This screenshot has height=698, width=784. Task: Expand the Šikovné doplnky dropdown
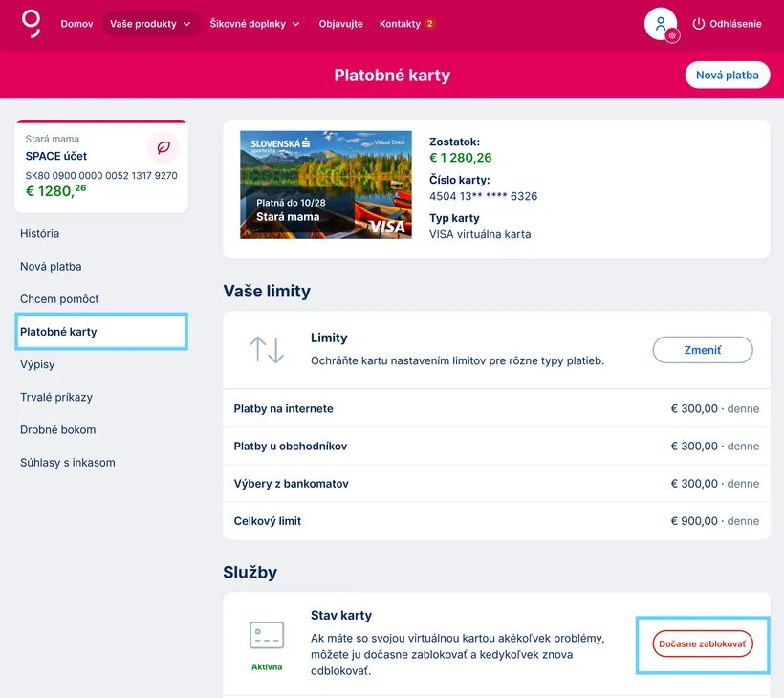click(254, 24)
